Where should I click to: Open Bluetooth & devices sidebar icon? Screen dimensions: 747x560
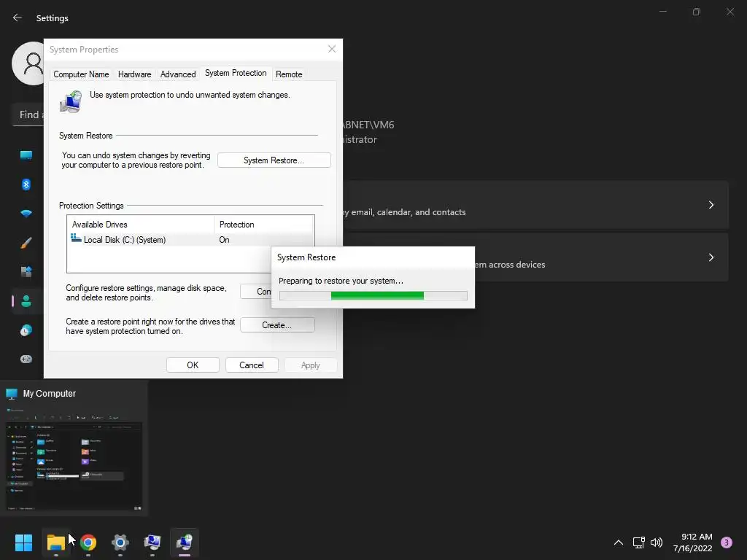pyautogui.click(x=26, y=184)
